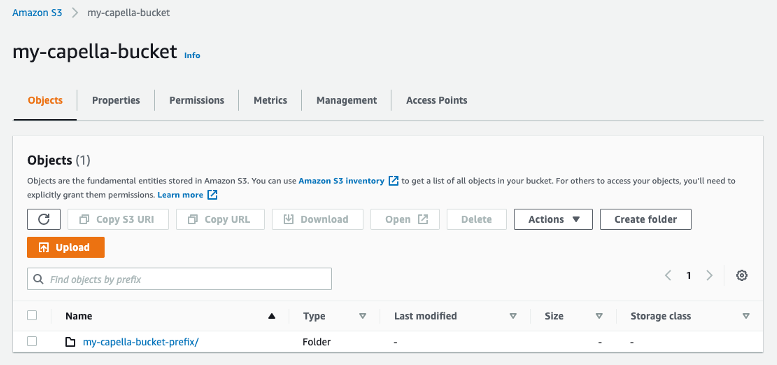Click the search magnifier icon
Screen dimensions: 777x365
tap(38, 279)
